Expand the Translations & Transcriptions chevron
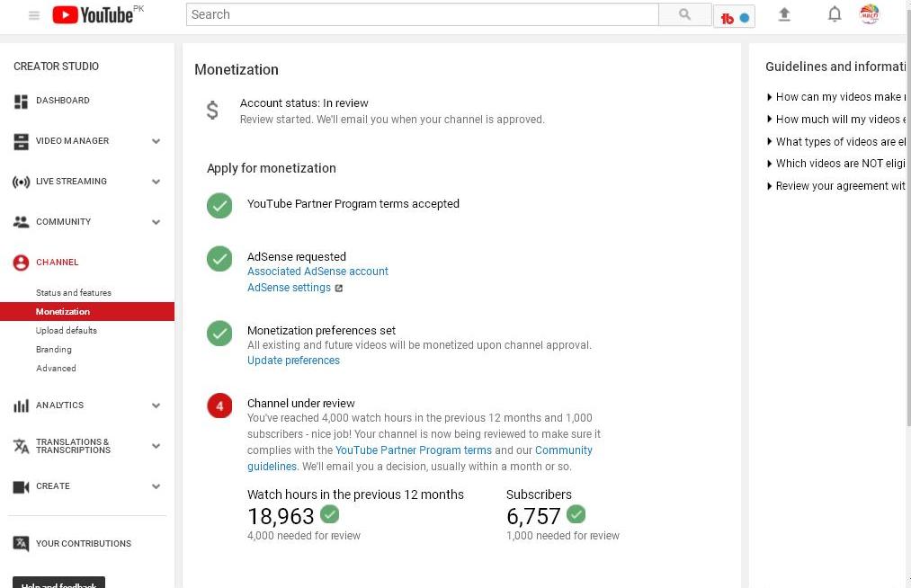Screen dimensions: 911x588 156,446
